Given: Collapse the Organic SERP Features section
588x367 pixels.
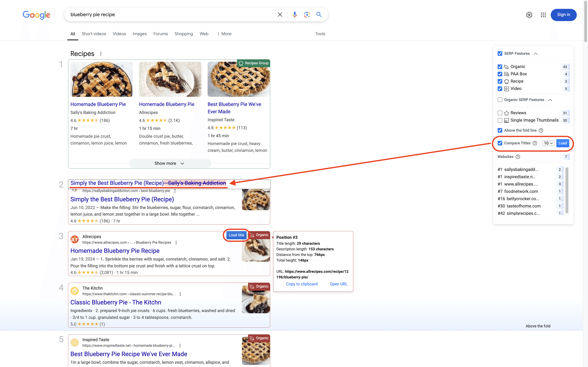Looking at the screenshot, I should [x=550, y=100].
